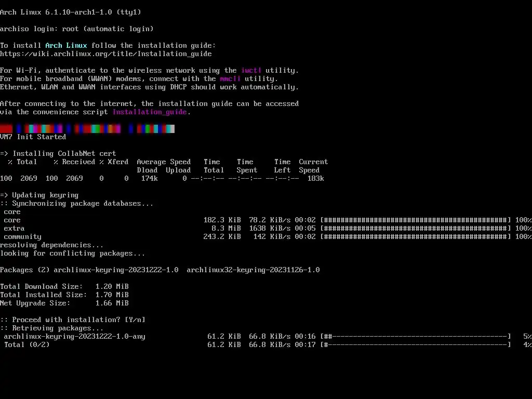Click the '8.3 MiB' size of extra
Image resolution: width=532 pixels, height=399 pixels.
226,229
